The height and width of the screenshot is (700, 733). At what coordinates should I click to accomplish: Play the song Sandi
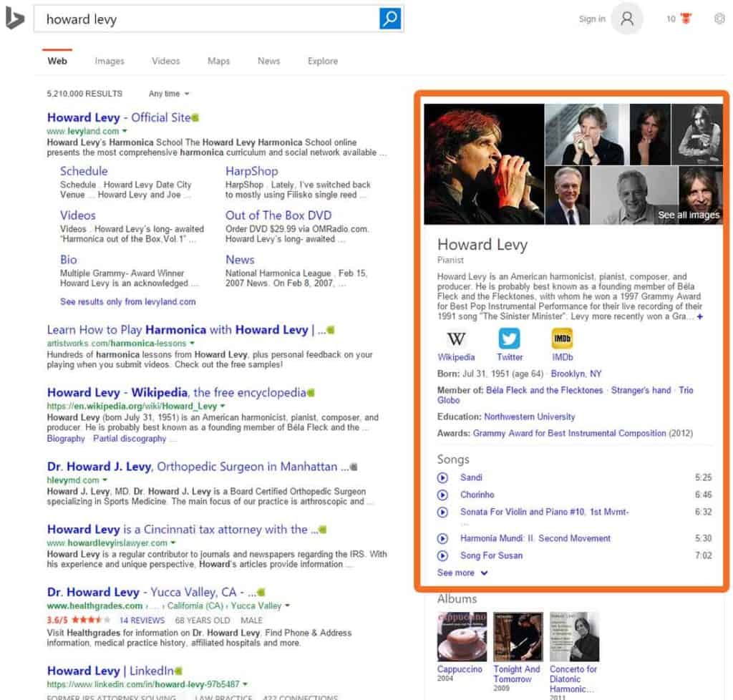click(x=442, y=477)
